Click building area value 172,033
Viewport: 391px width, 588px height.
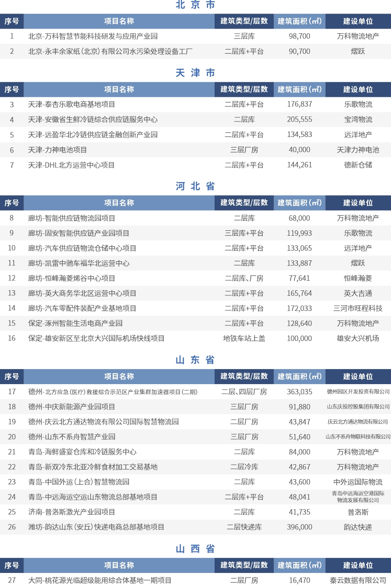coord(300,308)
